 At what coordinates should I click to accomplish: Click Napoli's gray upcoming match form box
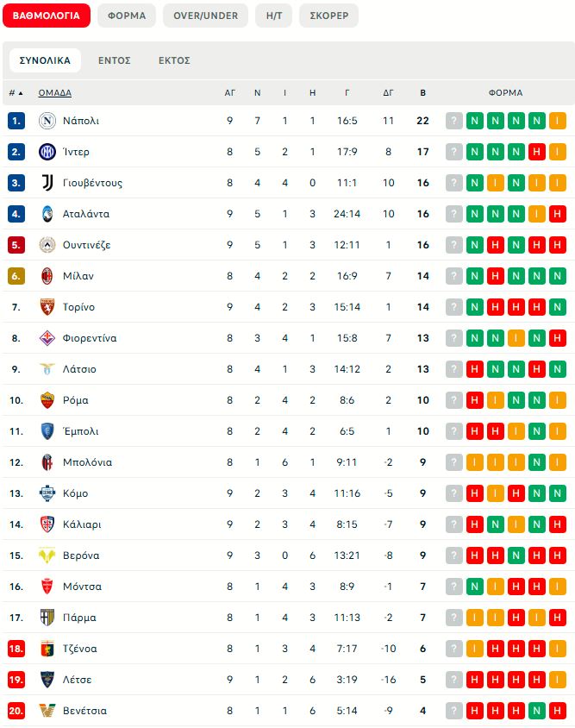pos(454,121)
